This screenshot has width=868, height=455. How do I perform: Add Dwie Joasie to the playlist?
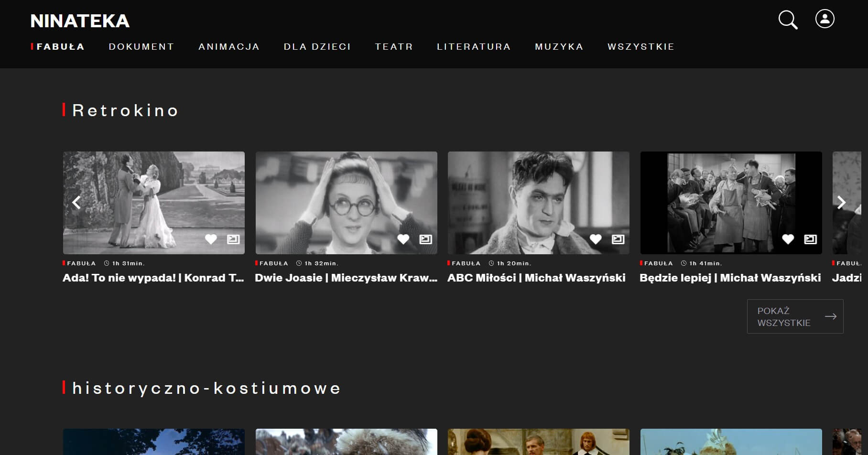pyautogui.click(x=426, y=239)
